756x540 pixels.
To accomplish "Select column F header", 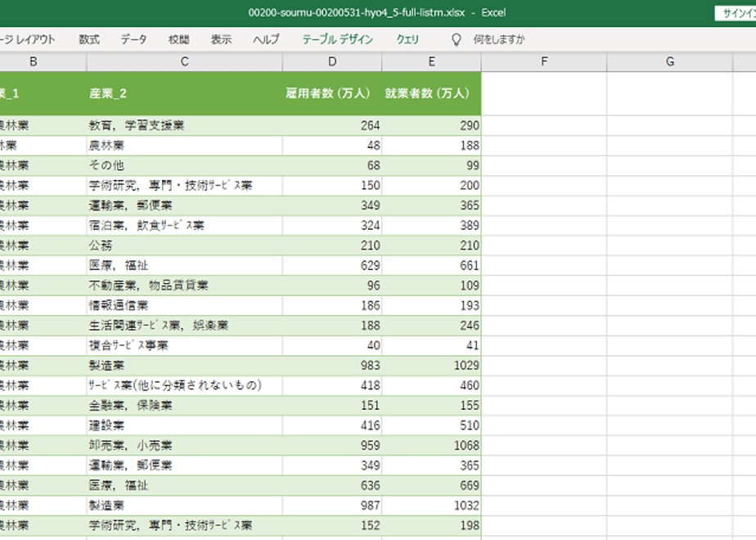I will click(544, 61).
